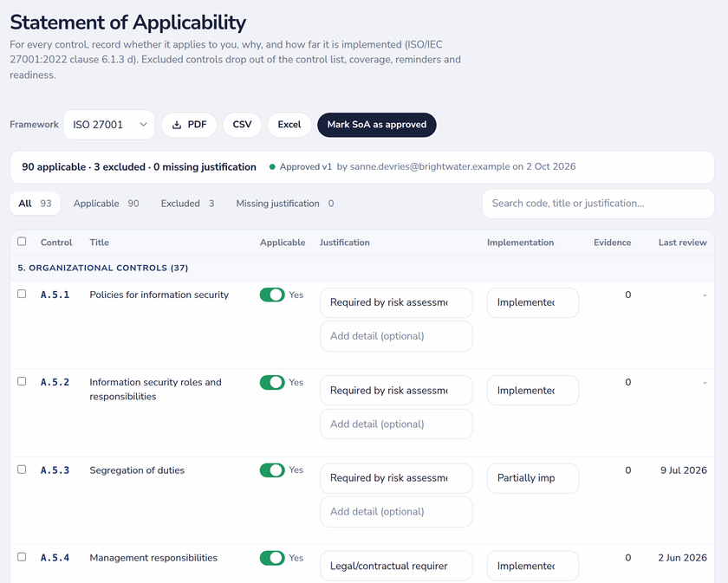Click the evidence count for A.5.3
Image resolution: width=728 pixels, height=583 pixels.
coord(627,470)
